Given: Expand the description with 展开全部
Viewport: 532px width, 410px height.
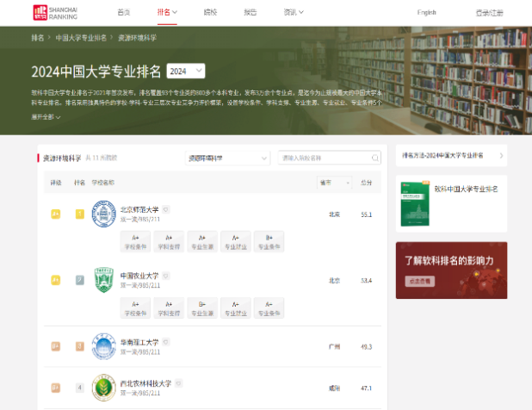Looking at the screenshot, I should tap(46, 116).
